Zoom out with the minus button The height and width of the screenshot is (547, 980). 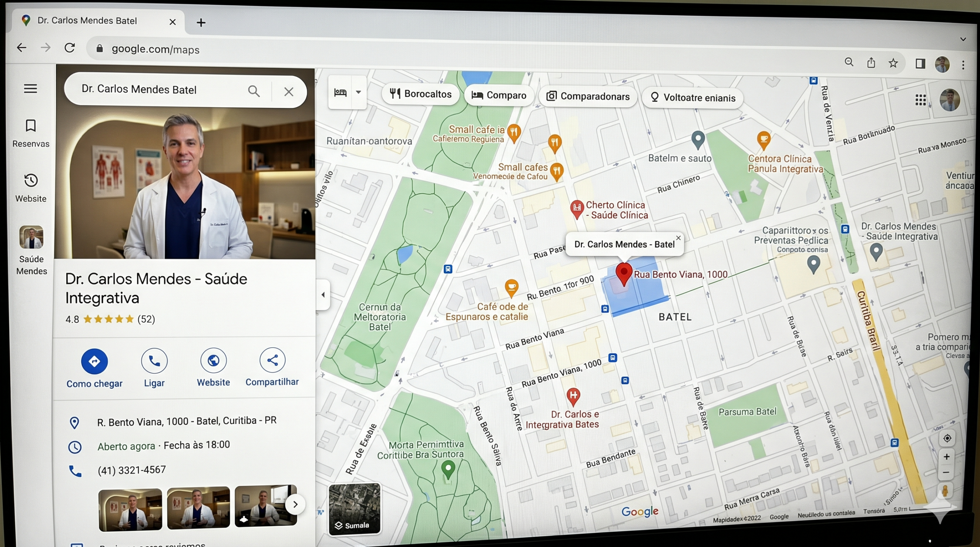[946, 473]
